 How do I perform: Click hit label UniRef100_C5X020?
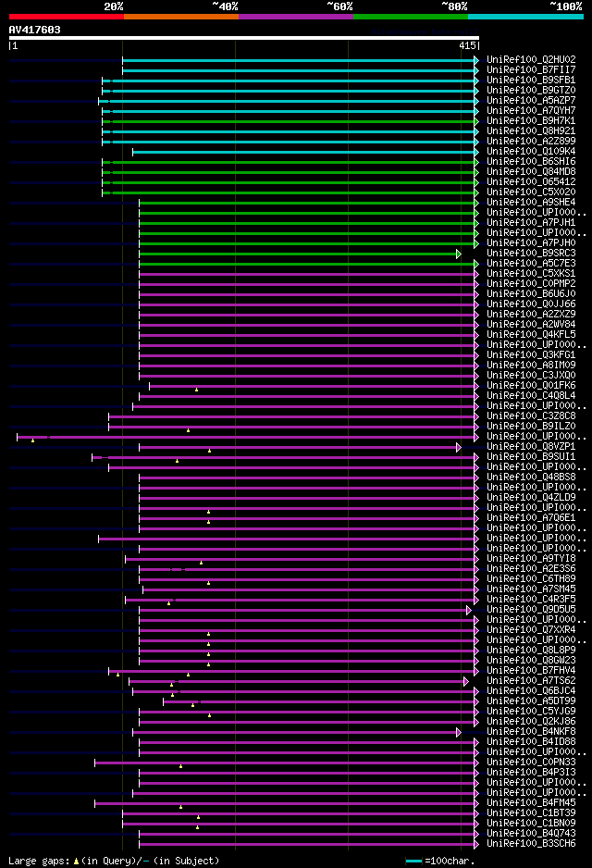531,192
